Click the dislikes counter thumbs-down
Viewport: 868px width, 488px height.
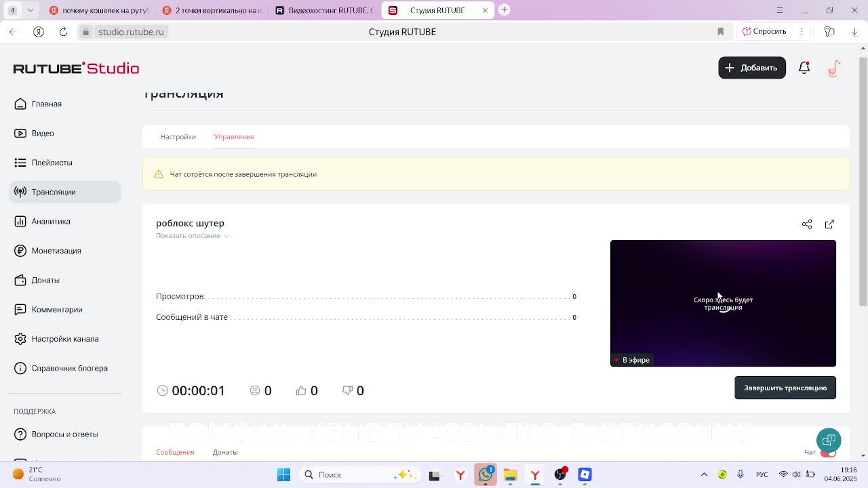pyautogui.click(x=353, y=390)
